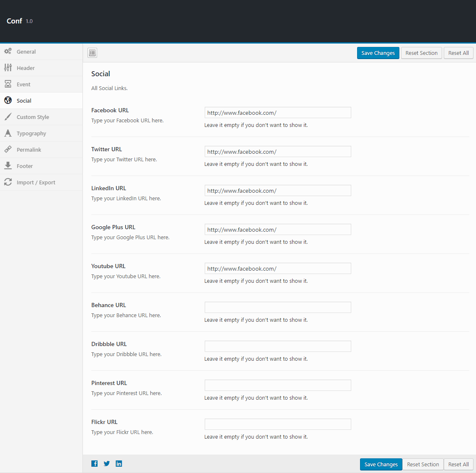Click the expand-all-sections icon in the top toolbar
Screen dimensions: 476x473
click(x=93, y=53)
